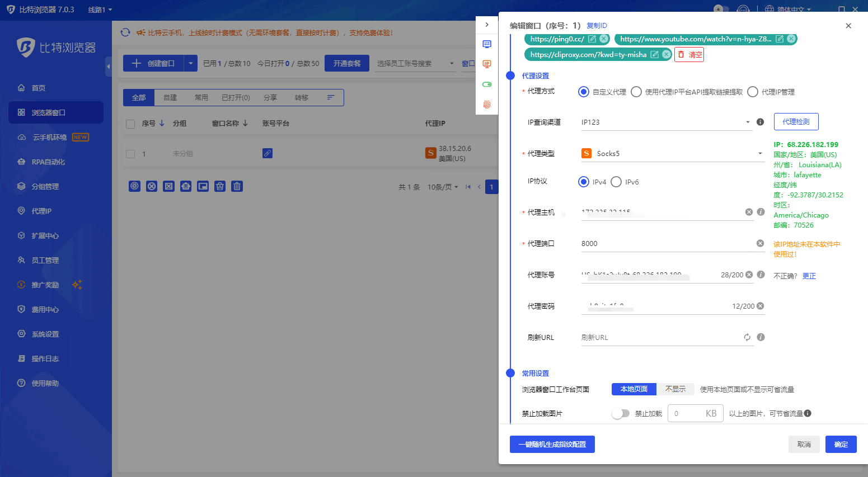The width and height of the screenshot is (868, 477).
Task: Open the 代理类型 Socks5 dropdown
Action: (673, 153)
